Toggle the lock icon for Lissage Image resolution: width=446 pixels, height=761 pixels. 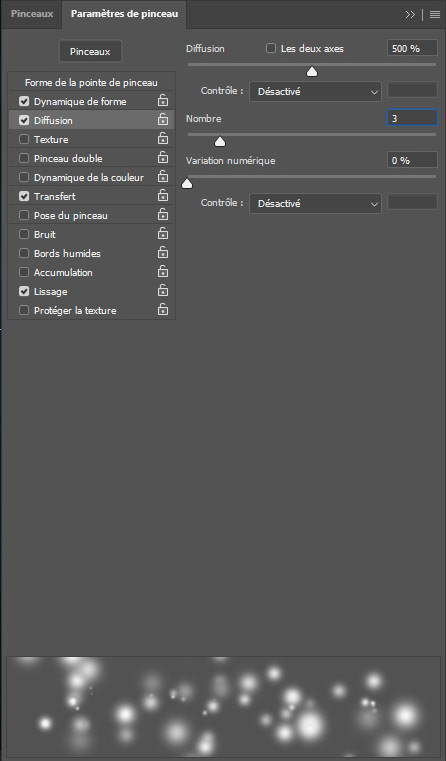[163, 290]
